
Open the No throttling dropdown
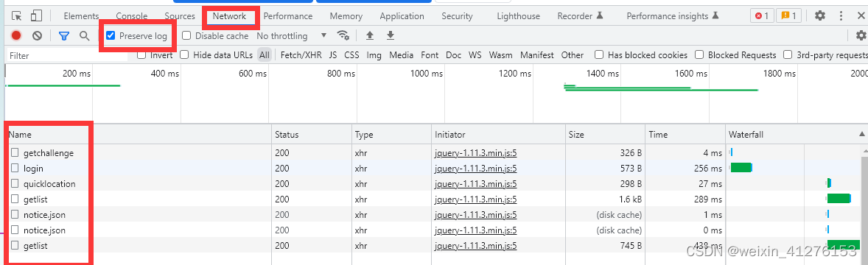click(292, 36)
